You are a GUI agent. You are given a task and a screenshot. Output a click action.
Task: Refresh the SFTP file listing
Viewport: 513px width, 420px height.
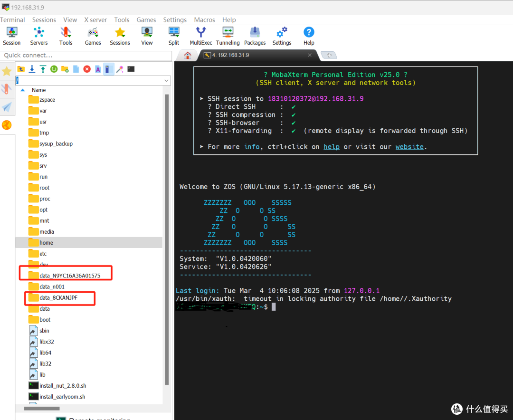(54, 69)
